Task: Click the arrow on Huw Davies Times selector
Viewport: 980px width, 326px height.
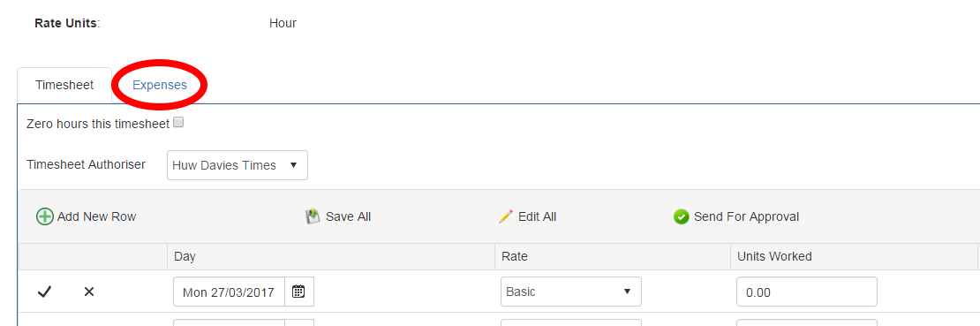Action: [293, 166]
